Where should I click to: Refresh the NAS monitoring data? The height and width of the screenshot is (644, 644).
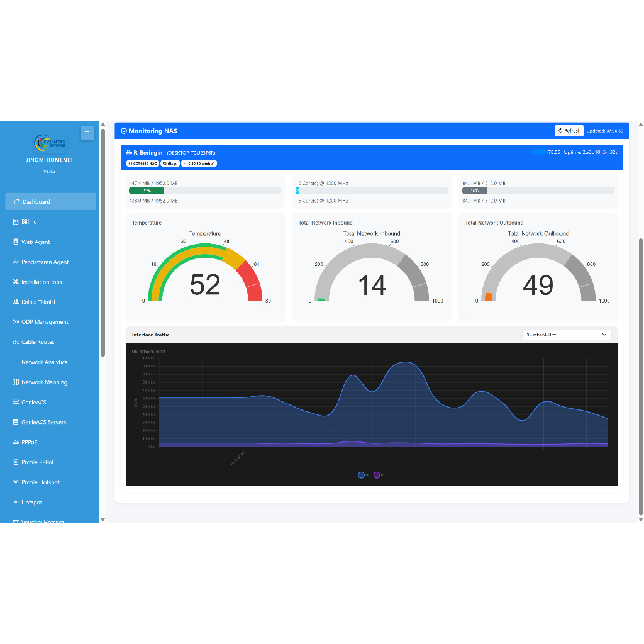[569, 131]
